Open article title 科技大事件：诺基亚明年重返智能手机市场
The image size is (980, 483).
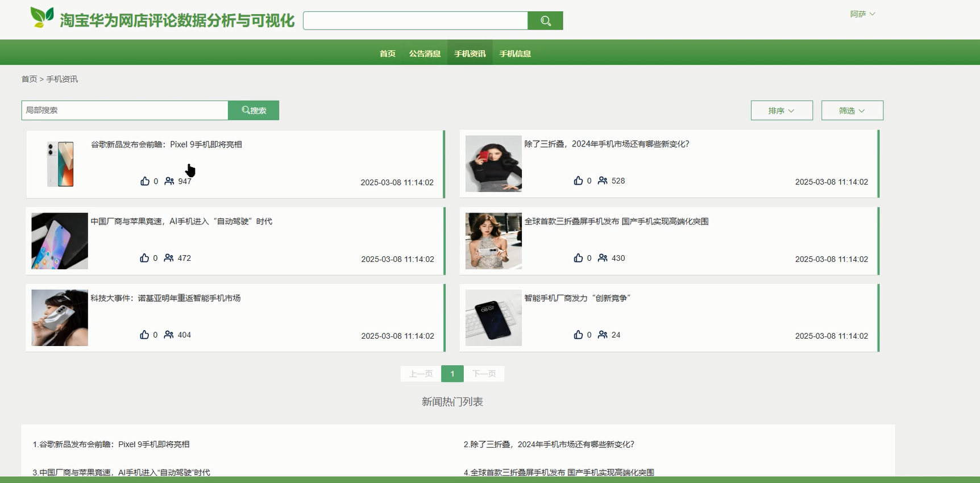pos(165,298)
